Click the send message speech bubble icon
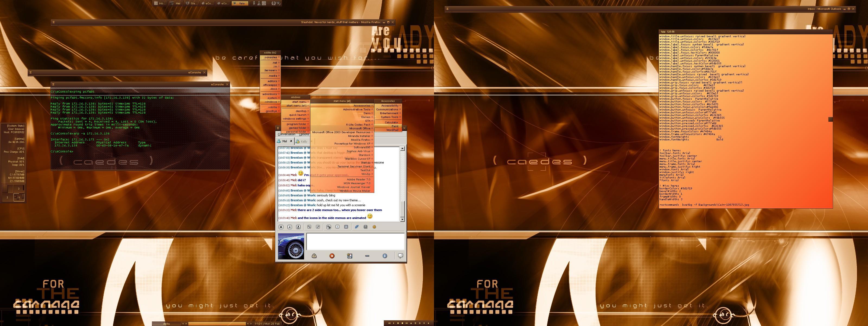 pyautogui.click(x=400, y=256)
